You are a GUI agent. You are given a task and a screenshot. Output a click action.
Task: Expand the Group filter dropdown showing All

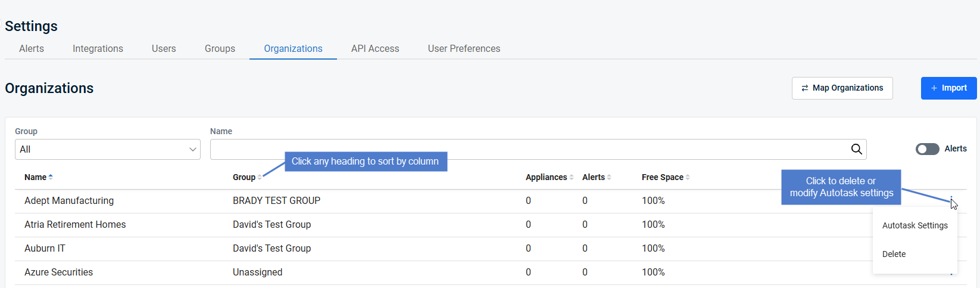tap(108, 149)
